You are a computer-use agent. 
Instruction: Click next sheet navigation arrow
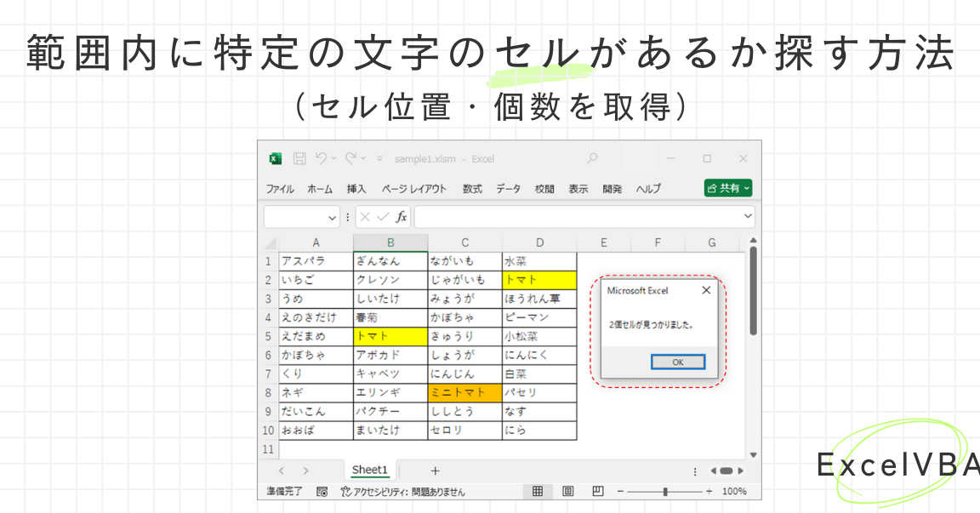[x=305, y=470]
